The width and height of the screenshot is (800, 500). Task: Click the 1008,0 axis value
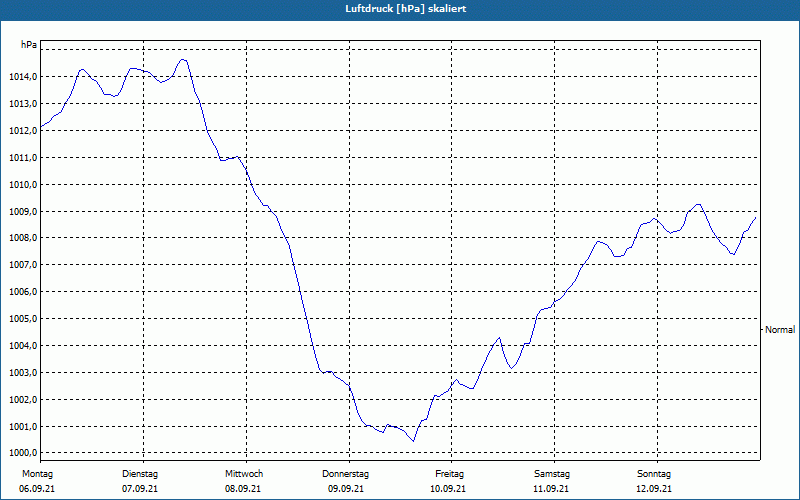coord(23,238)
